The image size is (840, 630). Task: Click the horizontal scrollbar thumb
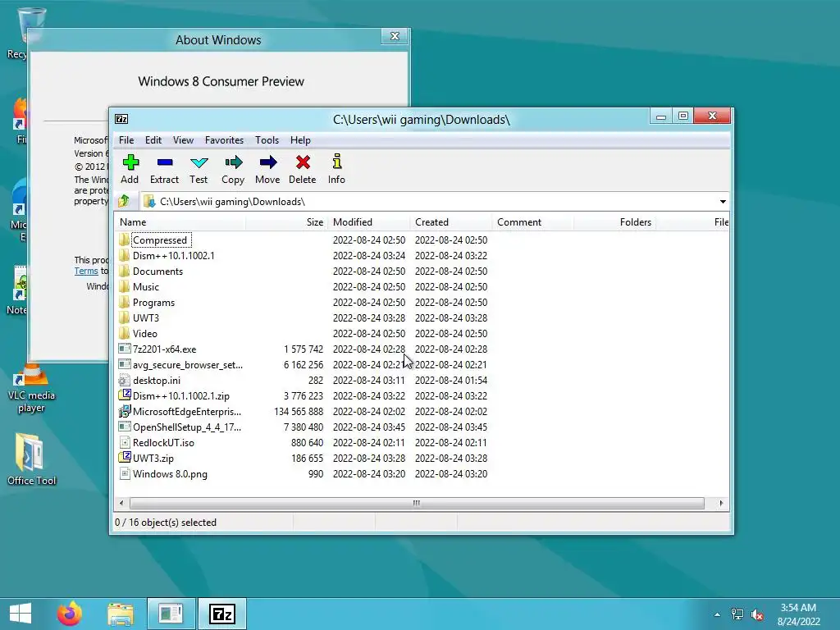tap(417, 503)
